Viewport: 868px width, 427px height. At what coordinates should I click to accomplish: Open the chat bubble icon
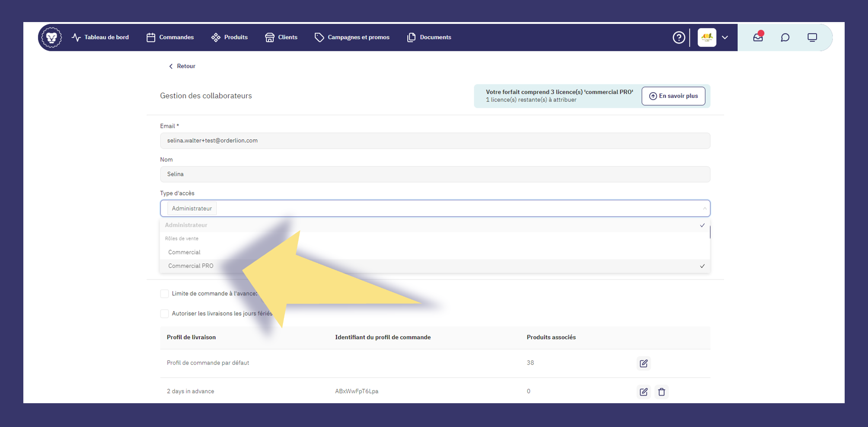785,38
